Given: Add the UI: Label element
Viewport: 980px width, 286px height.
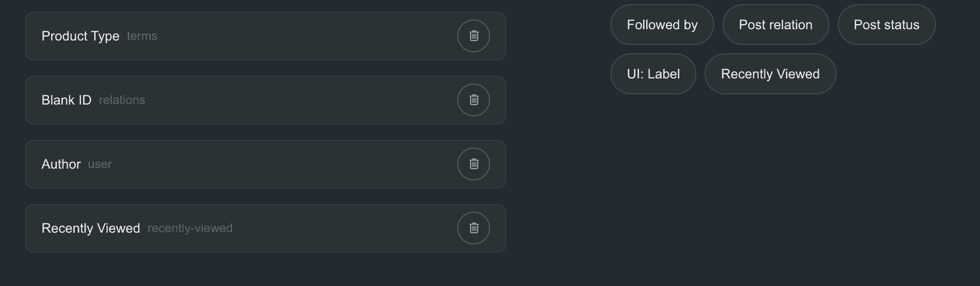Looking at the screenshot, I should click(x=653, y=74).
